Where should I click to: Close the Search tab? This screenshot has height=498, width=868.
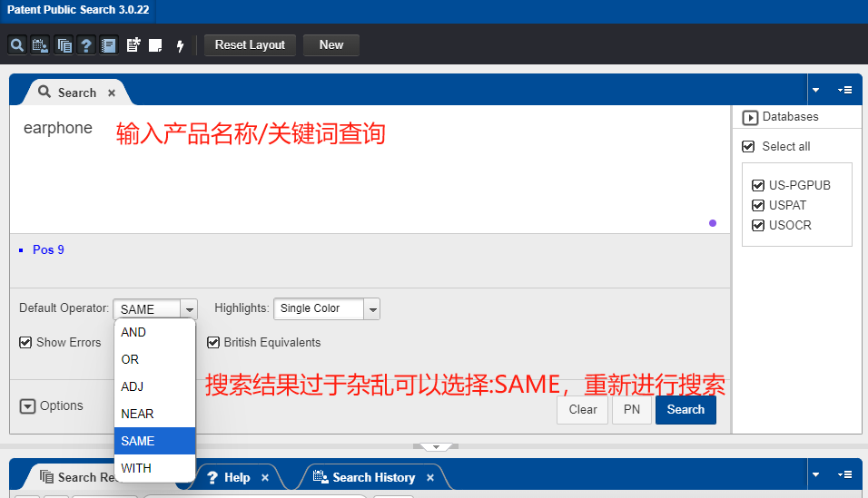(x=112, y=93)
